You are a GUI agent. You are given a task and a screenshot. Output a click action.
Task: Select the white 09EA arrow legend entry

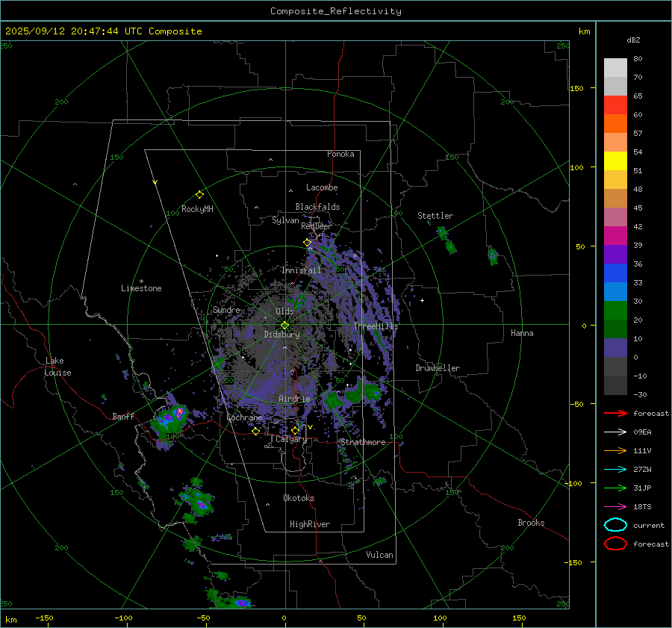pyautogui.click(x=615, y=432)
